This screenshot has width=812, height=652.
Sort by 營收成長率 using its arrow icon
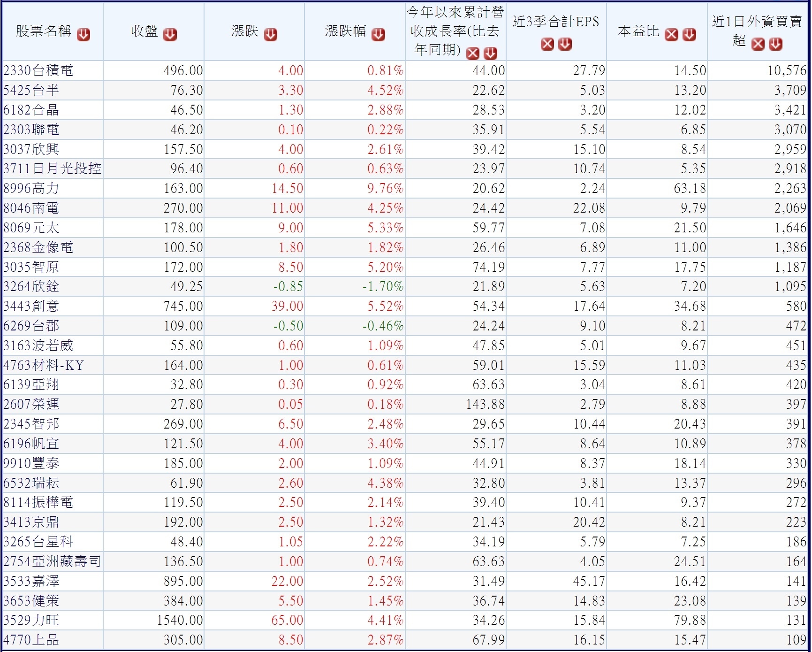pyautogui.click(x=490, y=54)
